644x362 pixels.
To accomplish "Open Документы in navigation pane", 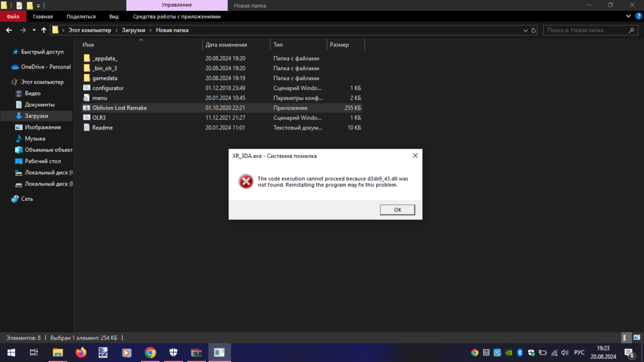I will tap(39, 105).
